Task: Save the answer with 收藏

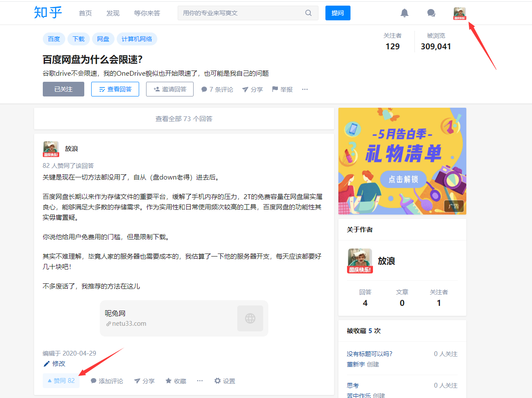Action: (x=176, y=381)
